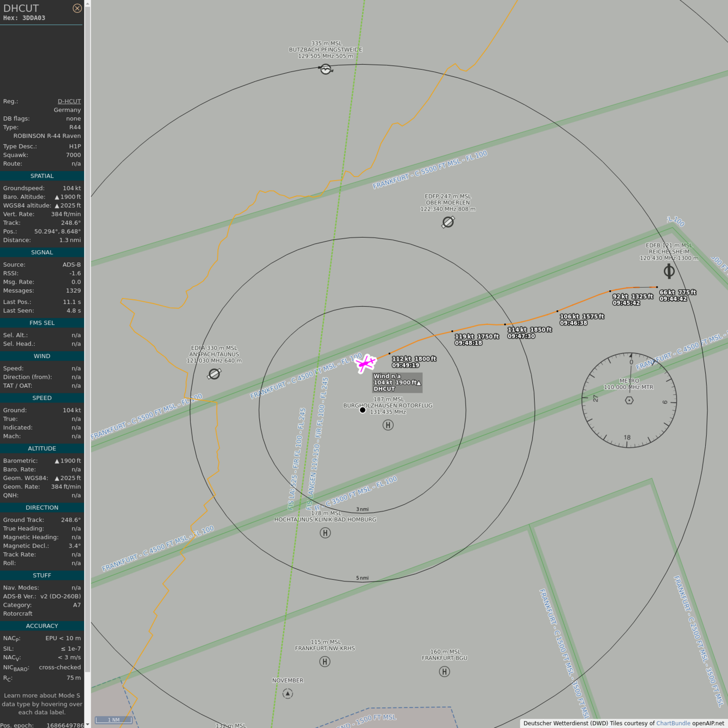Select the Hochtaunus-Klinik Bad Homburg heliport icon
The width and height of the screenshot is (728, 728).
pos(325,533)
